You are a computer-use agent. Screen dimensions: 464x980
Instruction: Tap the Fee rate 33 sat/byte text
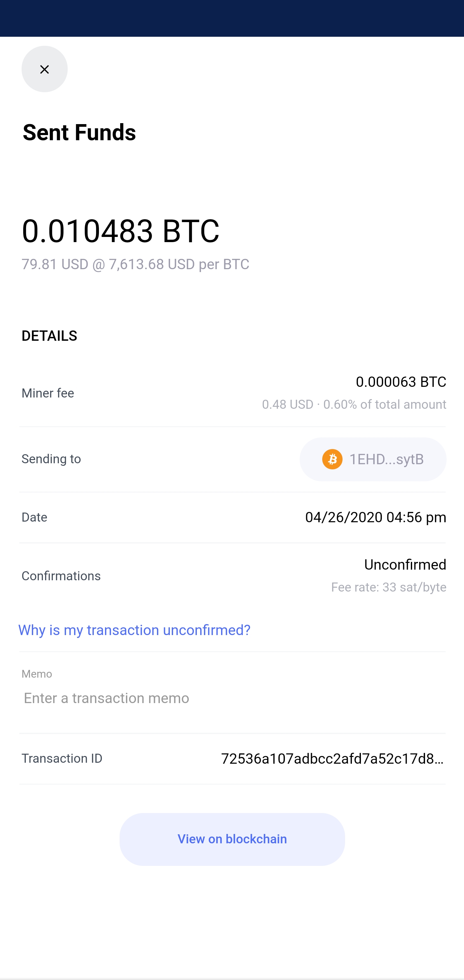coord(388,587)
